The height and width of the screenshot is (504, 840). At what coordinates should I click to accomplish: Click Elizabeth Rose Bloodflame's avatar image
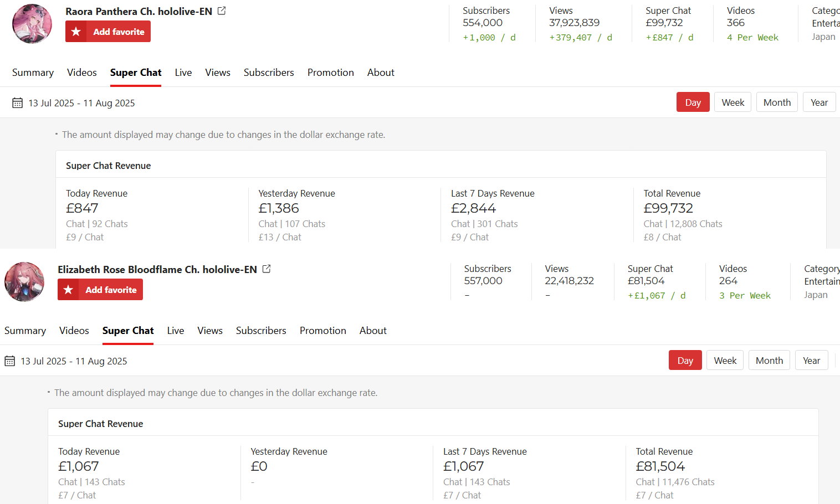pos(24,282)
